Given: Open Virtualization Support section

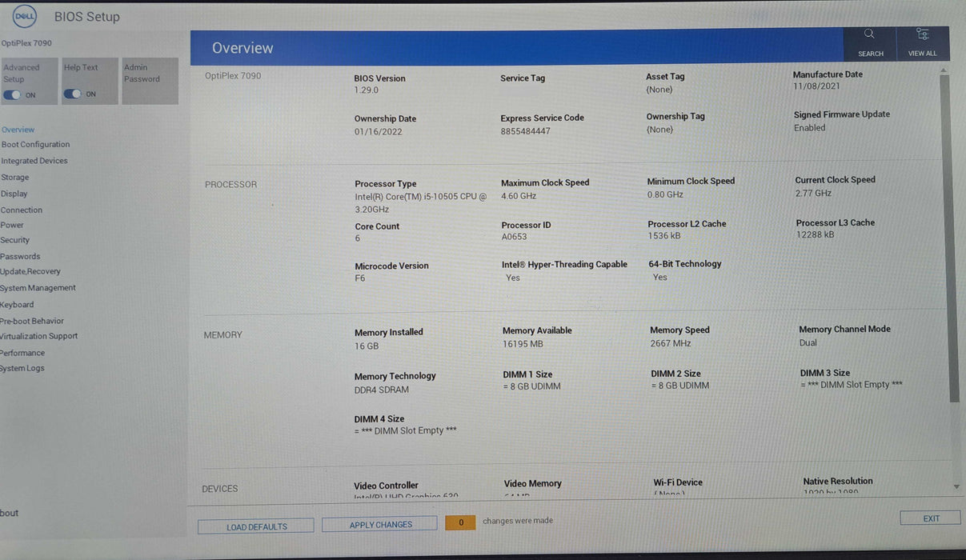Looking at the screenshot, I should 38,337.
